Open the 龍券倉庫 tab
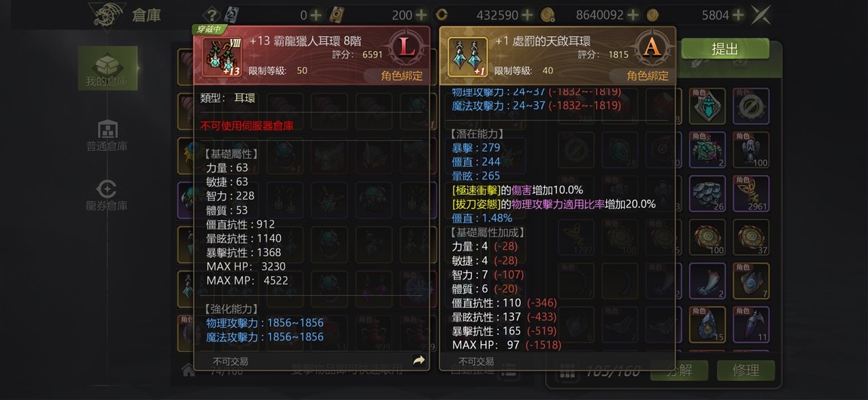 coord(107,195)
